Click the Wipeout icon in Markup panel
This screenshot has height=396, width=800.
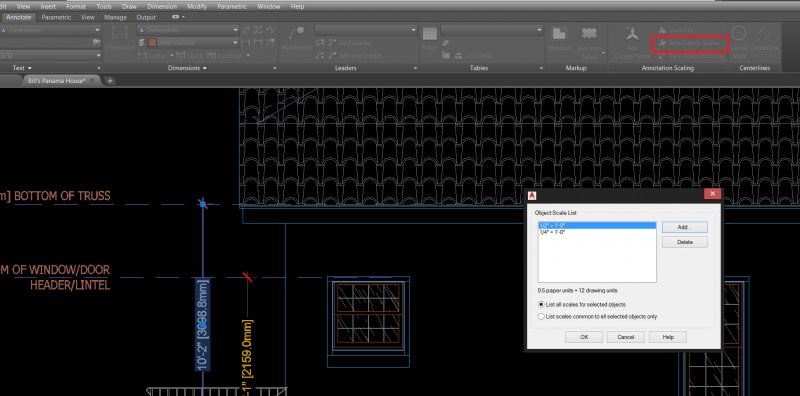pyautogui.click(x=559, y=34)
